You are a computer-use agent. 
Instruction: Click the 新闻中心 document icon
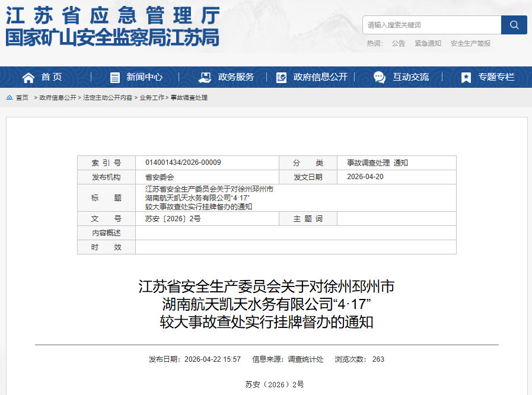pyautogui.click(x=115, y=77)
